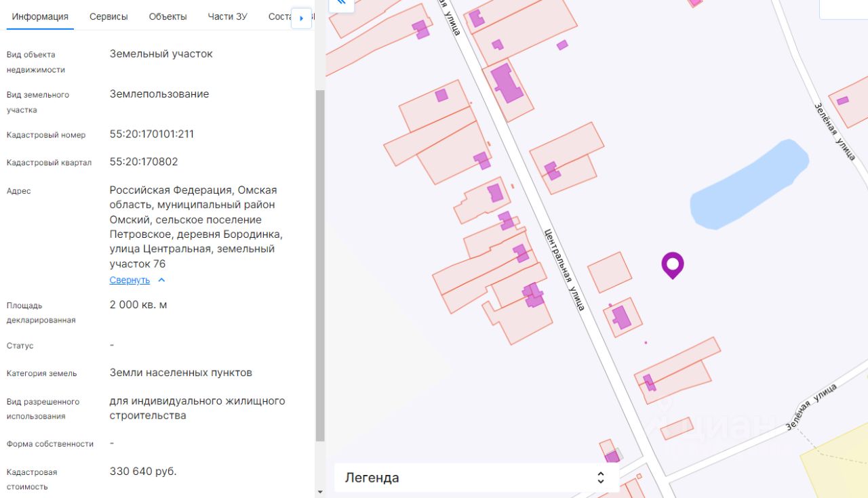This screenshot has width=868, height=498.
Task: Open the Части ЗУ tab
Action: point(227,17)
